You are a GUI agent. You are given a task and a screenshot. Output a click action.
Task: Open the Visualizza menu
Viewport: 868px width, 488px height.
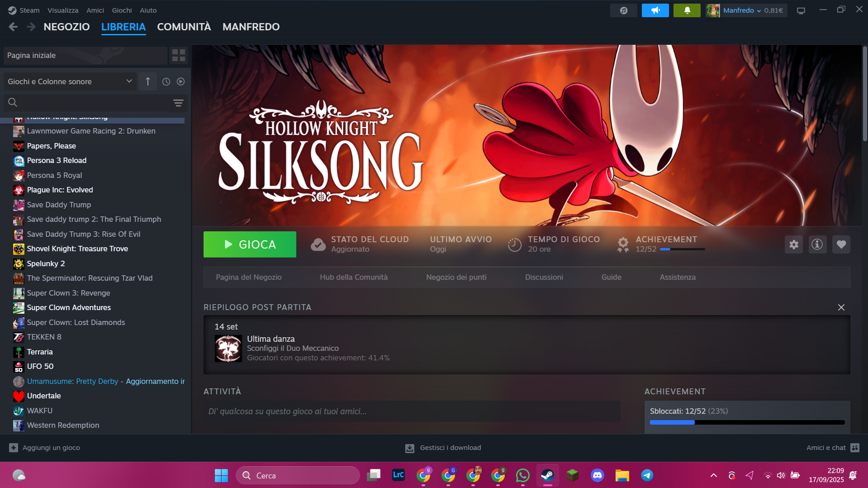[x=63, y=10]
